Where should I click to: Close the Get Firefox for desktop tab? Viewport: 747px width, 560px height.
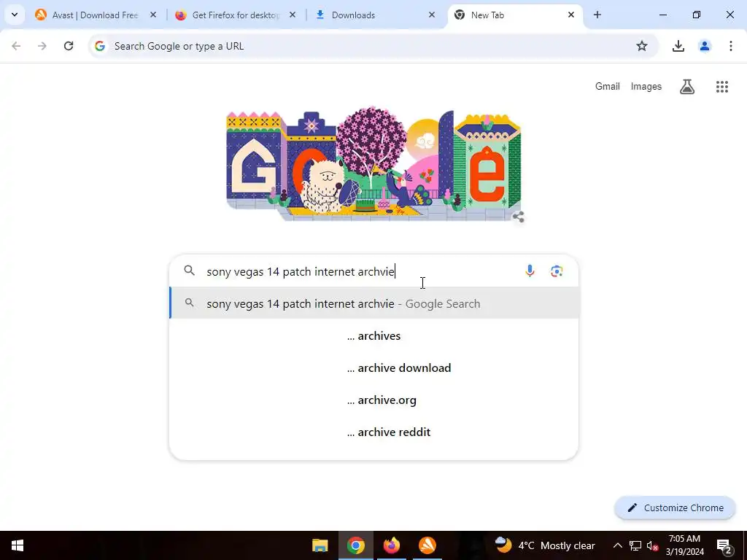point(293,15)
